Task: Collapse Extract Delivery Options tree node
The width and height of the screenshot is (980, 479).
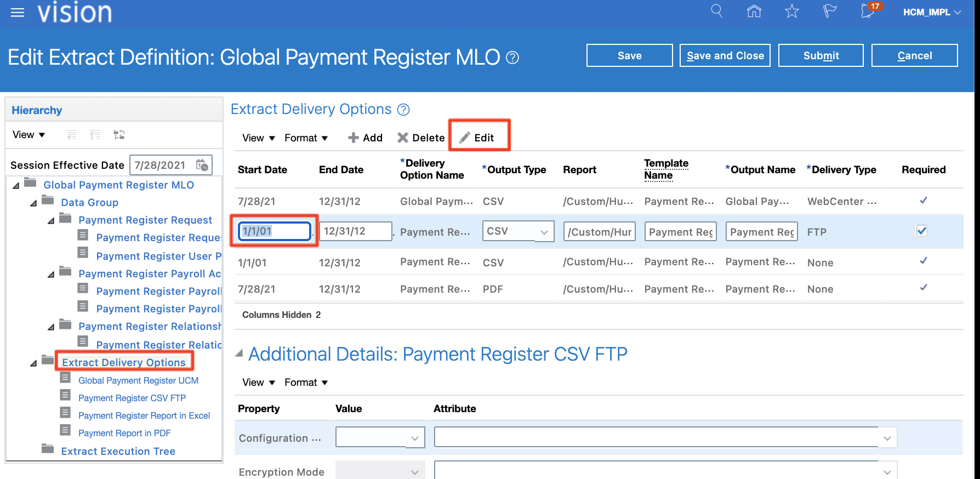Action: coord(33,363)
